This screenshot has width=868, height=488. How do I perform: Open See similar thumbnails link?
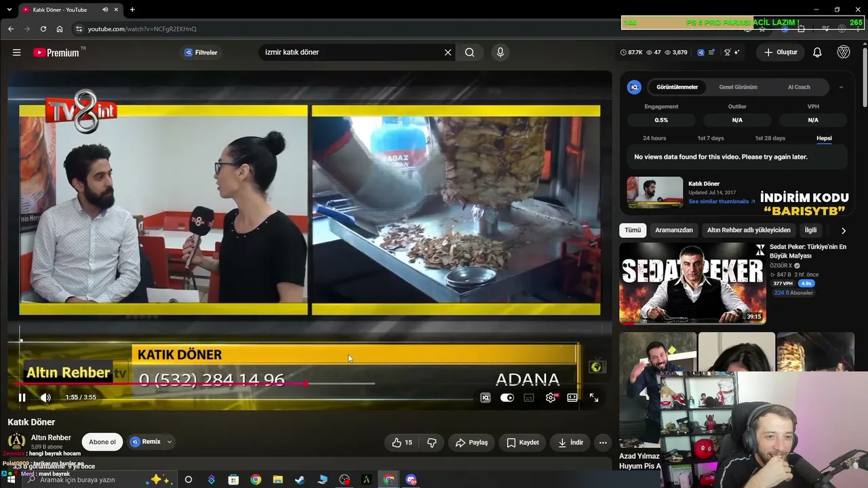722,202
